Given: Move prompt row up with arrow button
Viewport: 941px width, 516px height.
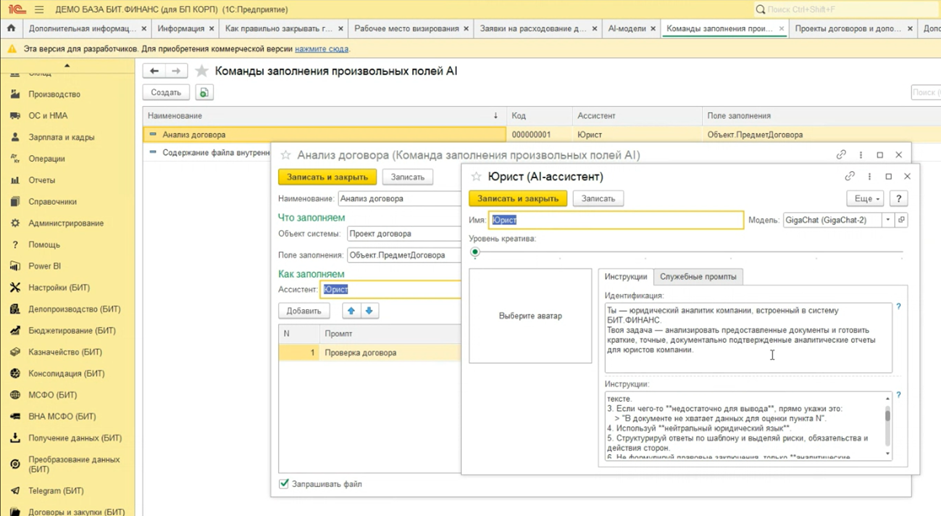Looking at the screenshot, I should (x=351, y=311).
